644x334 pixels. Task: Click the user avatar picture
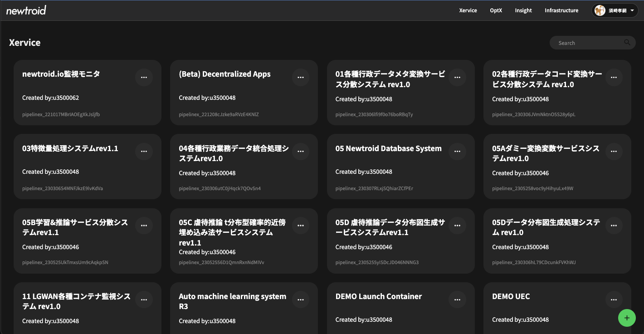[600, 10]
